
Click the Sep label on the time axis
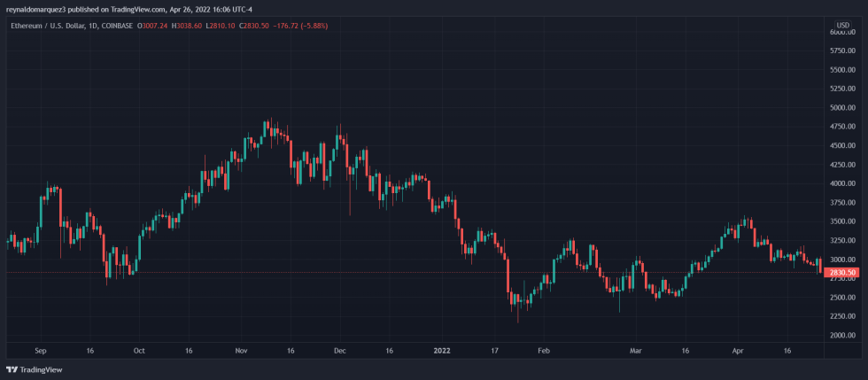pos(40,350)
